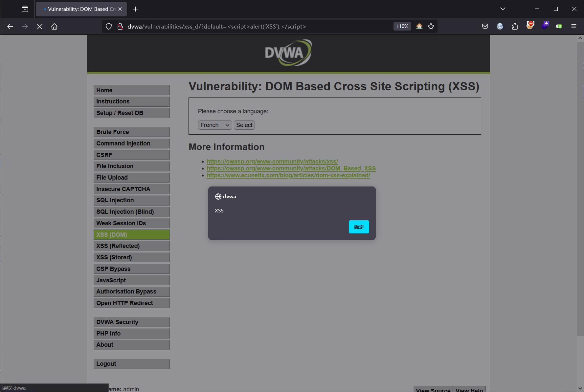This screenshot has width=584, height=392.
Task: Click the insecure connection padlock icon
Action: tap(120, 26)
